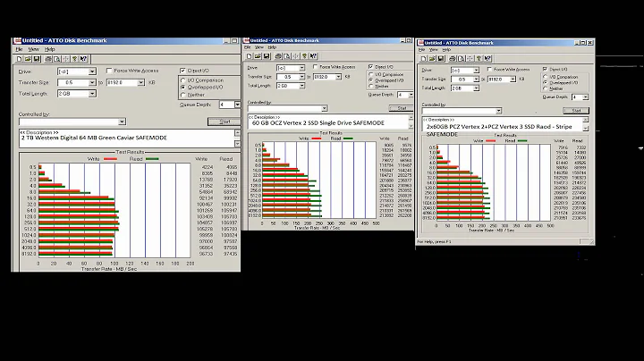The image size is (644, 361).
Task: Open Help menu in Green Caviar window
Action: (x=50, y=49)
